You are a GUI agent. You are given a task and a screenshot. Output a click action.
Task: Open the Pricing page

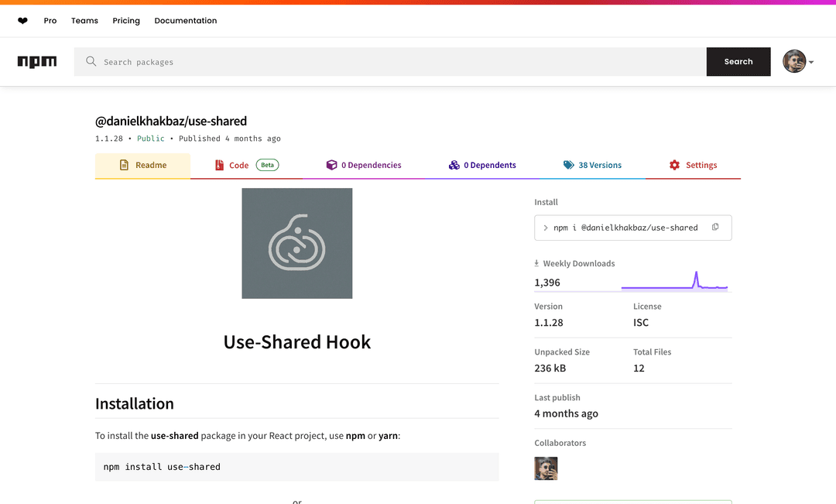(x=126, y=21)
